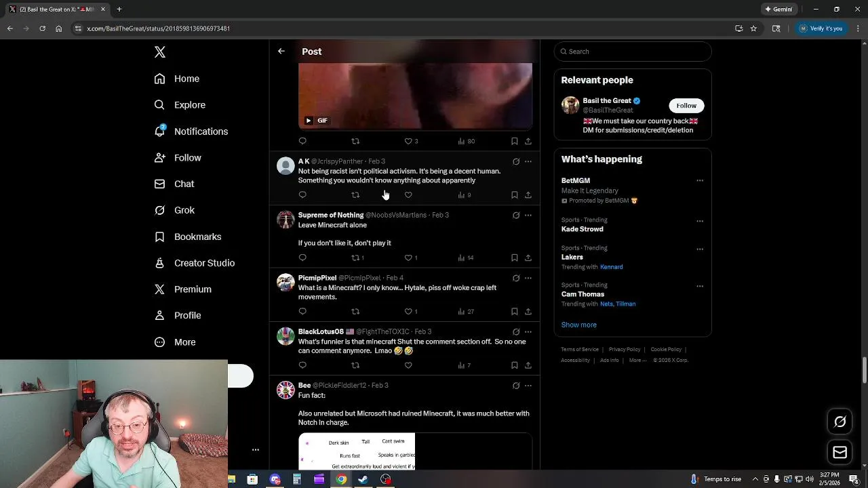Open the Lakers trending topic
Image resolution: width=868 pixels, height=488 pixels.
click(x=572, y=258)
